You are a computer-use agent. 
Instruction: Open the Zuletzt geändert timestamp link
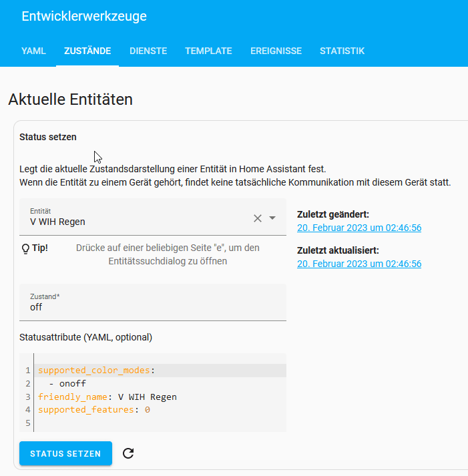[x=359, y=228]
